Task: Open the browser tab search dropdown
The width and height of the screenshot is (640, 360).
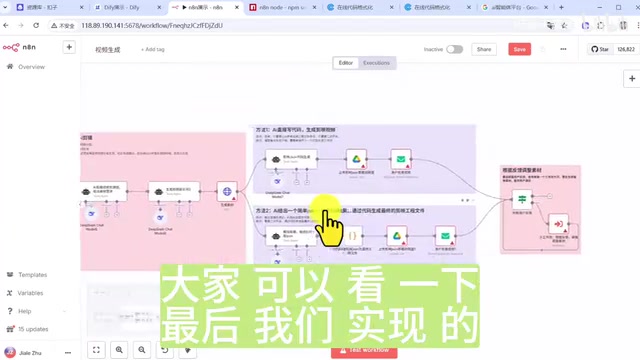Action: [x=5, y=7]
